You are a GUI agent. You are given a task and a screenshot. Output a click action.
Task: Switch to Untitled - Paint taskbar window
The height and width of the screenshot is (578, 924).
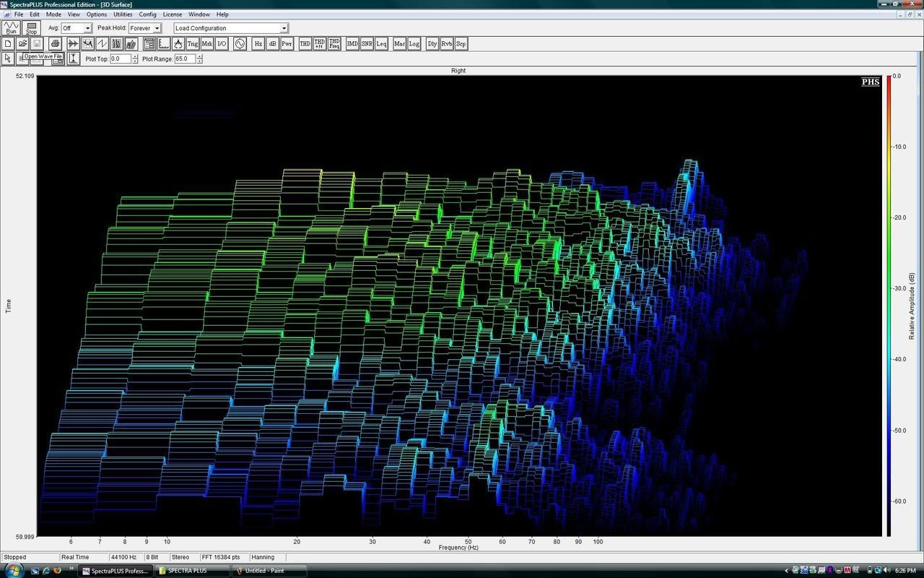(270, 571)
